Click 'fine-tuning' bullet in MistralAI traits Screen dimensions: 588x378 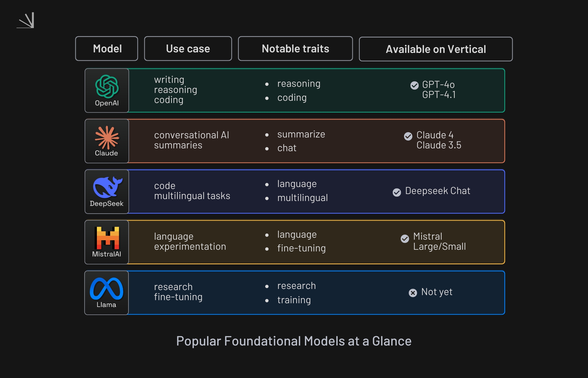pyautogui.click(x=302, y=248)
